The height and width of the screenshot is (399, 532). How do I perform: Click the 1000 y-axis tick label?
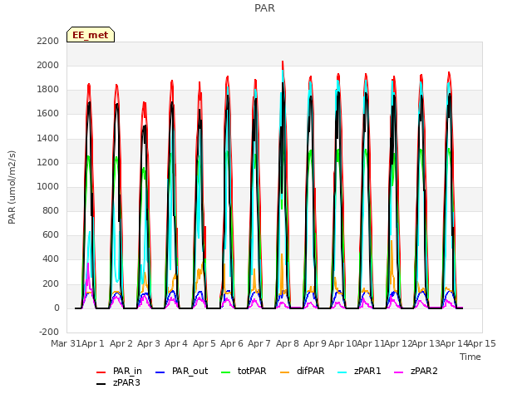[x=48, y=186]
